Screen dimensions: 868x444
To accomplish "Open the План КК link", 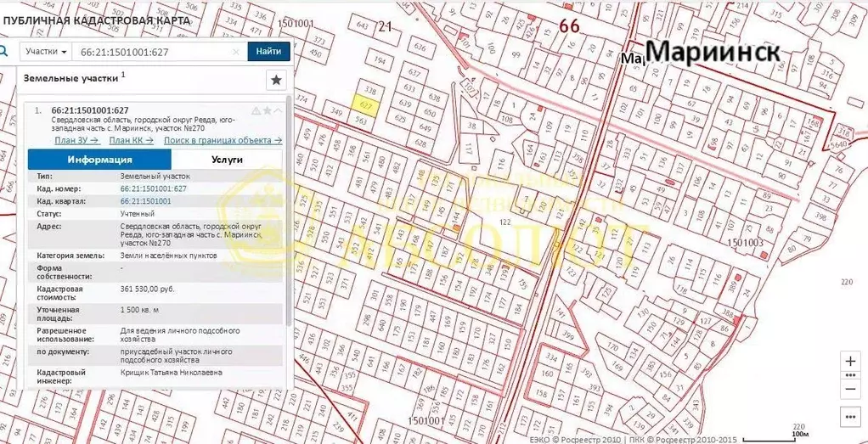I will tap(132, 140).
